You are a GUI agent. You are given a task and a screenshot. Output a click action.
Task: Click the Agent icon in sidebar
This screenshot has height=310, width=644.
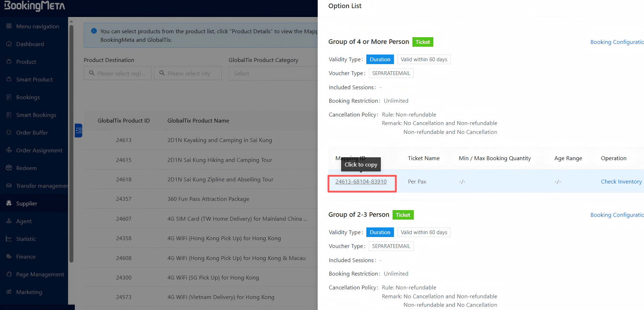point(9,221)
